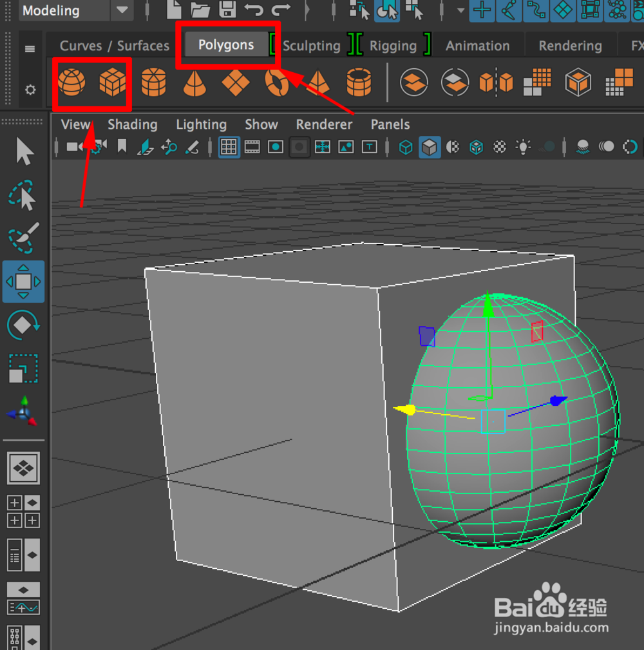The image size is (644, 650).
Task: Toggle Textured display mode
Action: click(x=500, y=147)
